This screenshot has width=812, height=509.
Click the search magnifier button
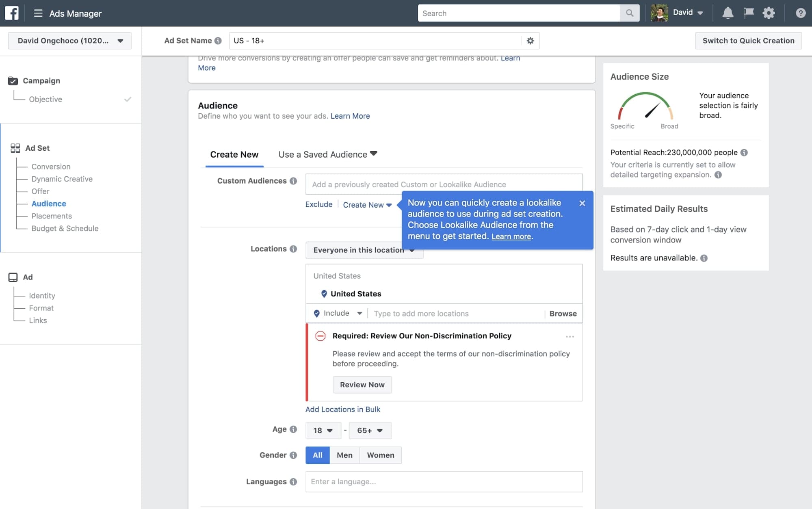click(x=629, y=13)
